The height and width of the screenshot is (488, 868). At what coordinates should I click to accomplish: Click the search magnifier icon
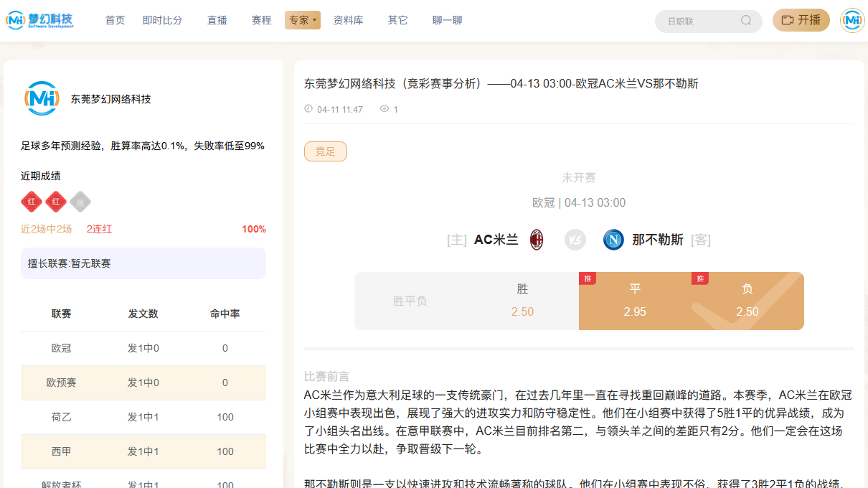[746, 21]
